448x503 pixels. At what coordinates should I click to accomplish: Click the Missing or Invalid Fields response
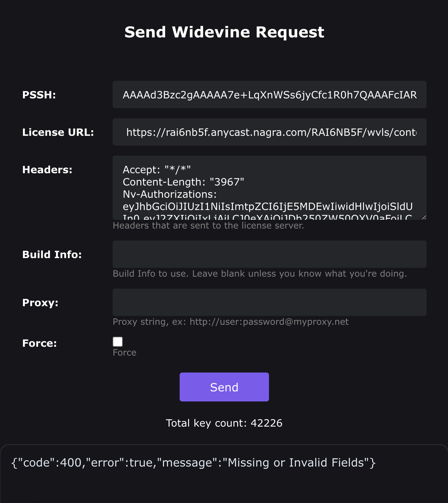coord(193,463)
